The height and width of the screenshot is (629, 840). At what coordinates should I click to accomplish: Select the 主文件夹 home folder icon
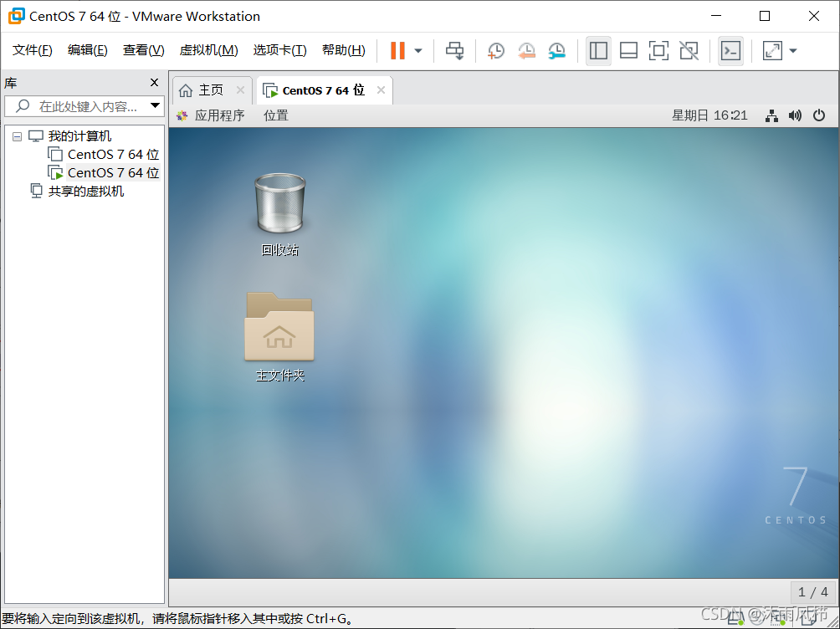279,337
